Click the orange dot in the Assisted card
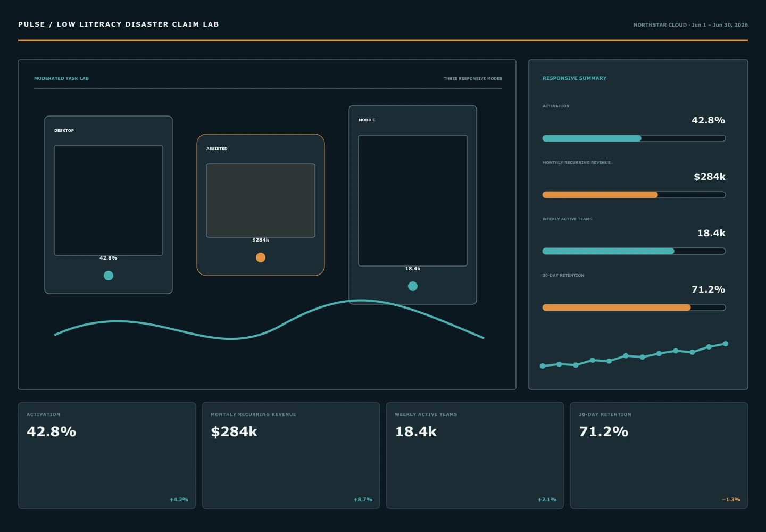Viewport: 766px width, 532px height. click(x=261, y=257)
